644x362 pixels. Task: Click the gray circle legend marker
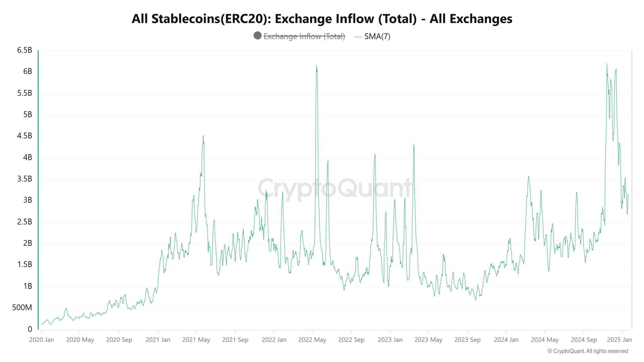(x=257, y=36)
